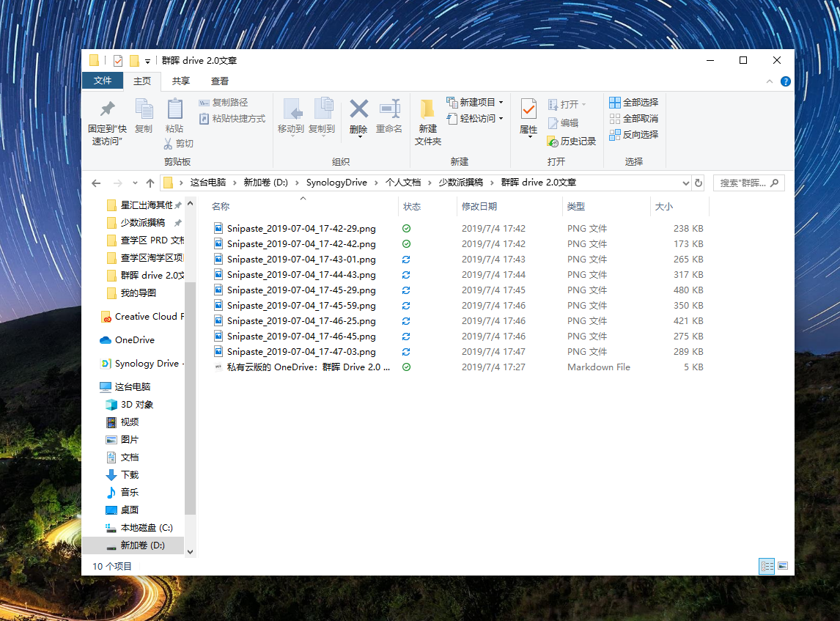The height and width of the screenshot is (621, 840).
Task: Click Invert selection (反向选择)
Action: (x=634, y=134)
